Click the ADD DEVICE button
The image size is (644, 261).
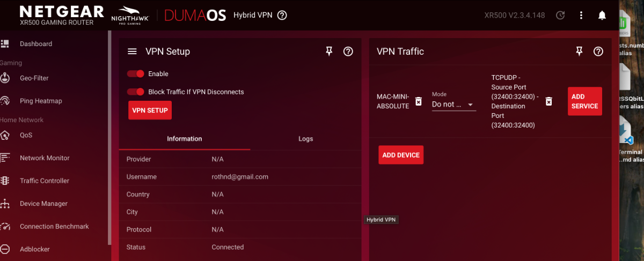(x=400, y=155)
